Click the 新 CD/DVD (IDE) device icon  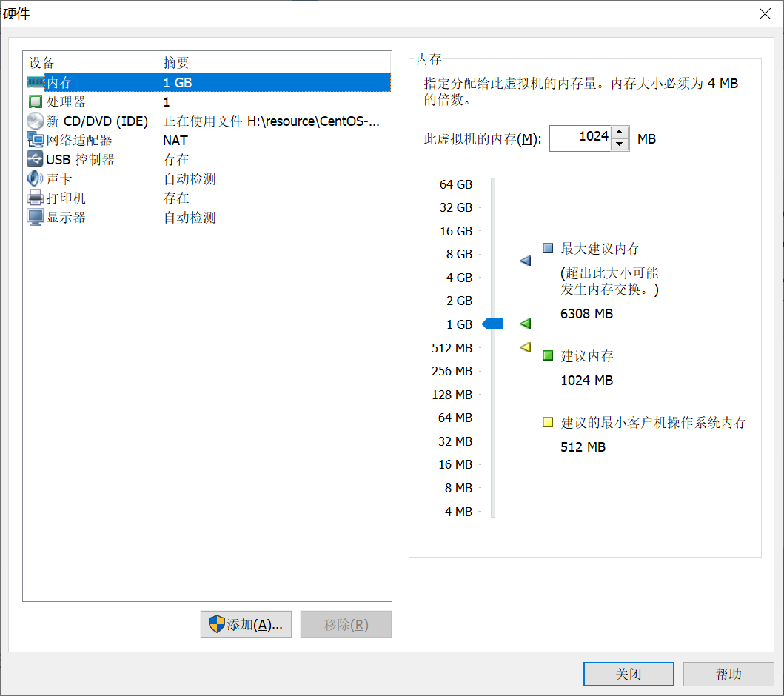[x=35, y=121]
